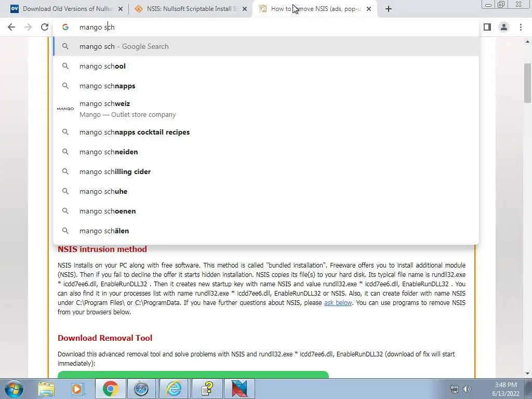Open the media player taskbar icon
Screen dimensions: 532x399
pyautogui.click(x=78, y=389)
